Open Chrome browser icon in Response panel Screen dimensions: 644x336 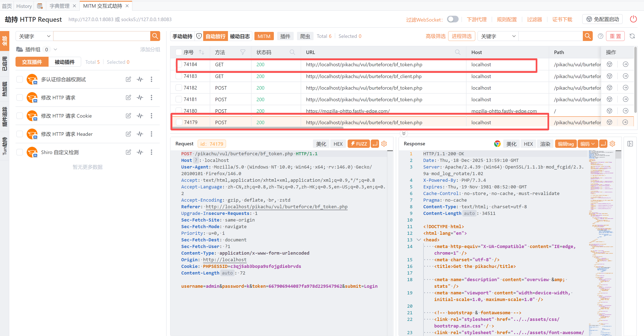497,144
